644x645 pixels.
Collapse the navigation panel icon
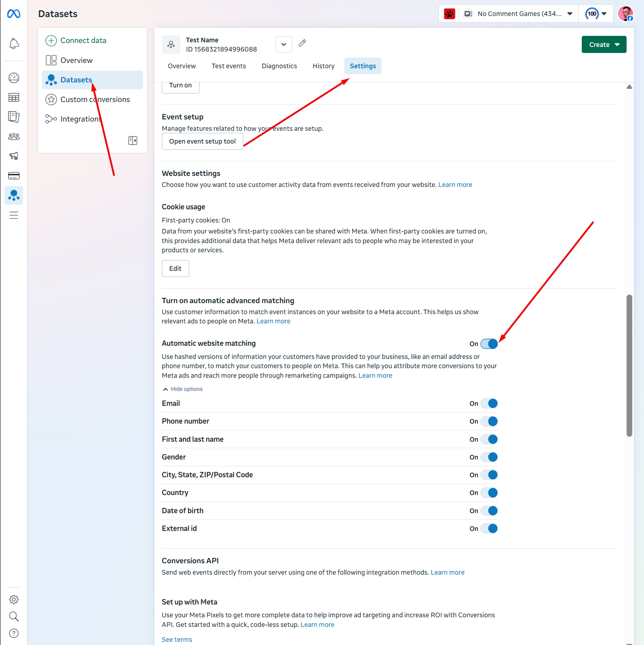point(133,140)
